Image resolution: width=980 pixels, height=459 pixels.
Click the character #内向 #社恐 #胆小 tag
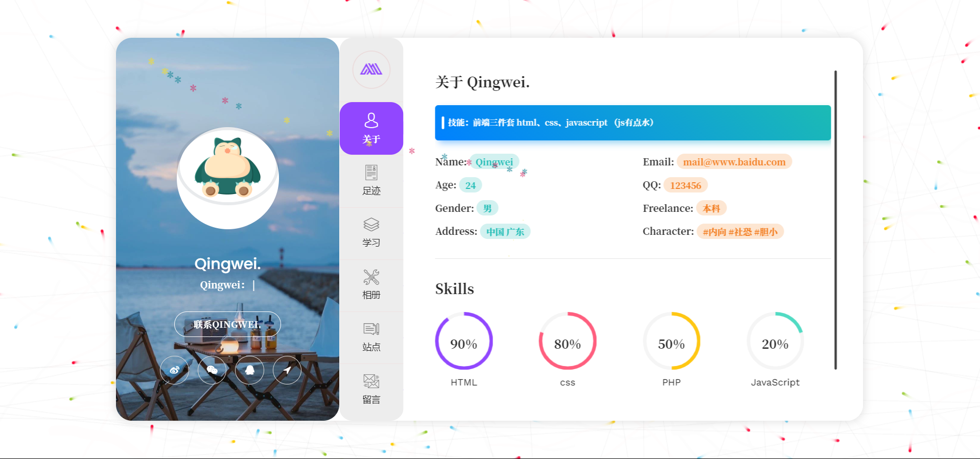click(x=740, y=232)
